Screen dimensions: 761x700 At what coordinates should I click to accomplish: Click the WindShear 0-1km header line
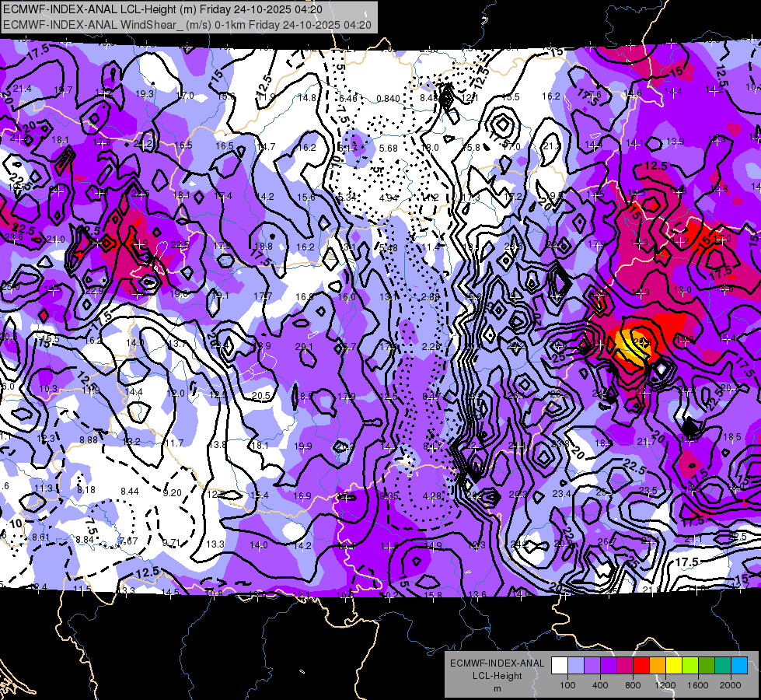tap(187, 25)
